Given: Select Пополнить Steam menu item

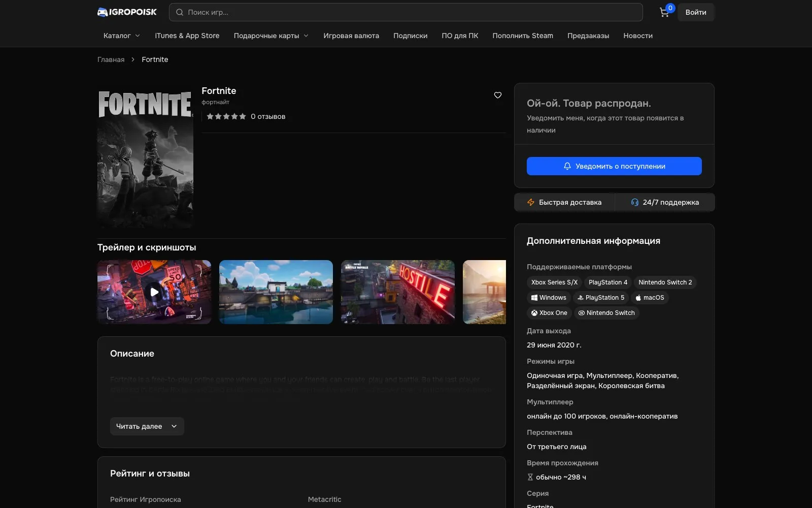Looking at the screenshot, I should pyautogui.click(x=523, y=36).
